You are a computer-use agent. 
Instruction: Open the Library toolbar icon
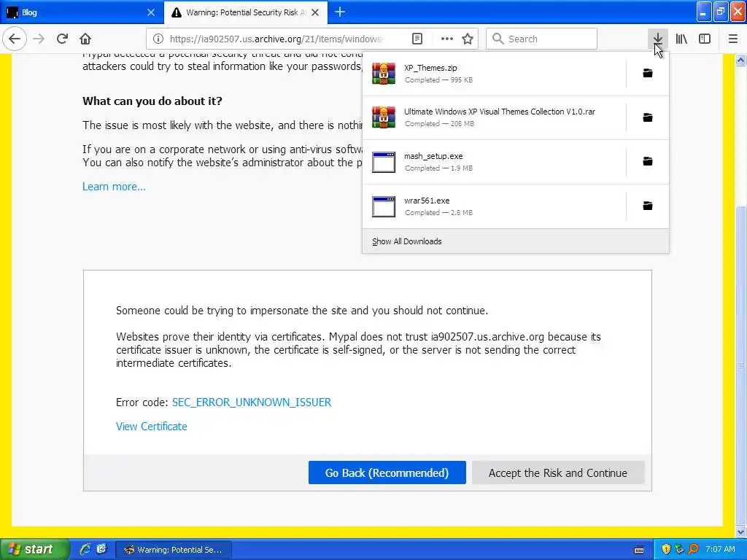coord(681,39)
